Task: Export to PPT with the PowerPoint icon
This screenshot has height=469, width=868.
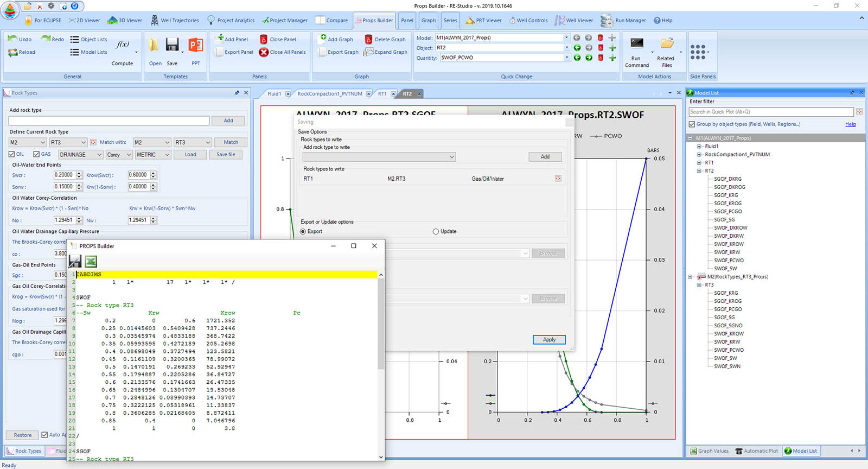Action: point(195,45)
